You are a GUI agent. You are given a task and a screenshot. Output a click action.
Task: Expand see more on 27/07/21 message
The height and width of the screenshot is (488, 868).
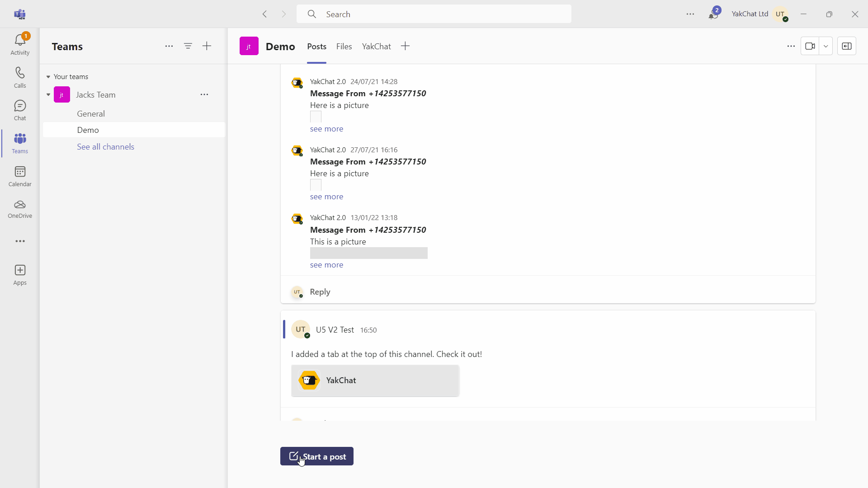pyautogui.click(x=326, y=197)
